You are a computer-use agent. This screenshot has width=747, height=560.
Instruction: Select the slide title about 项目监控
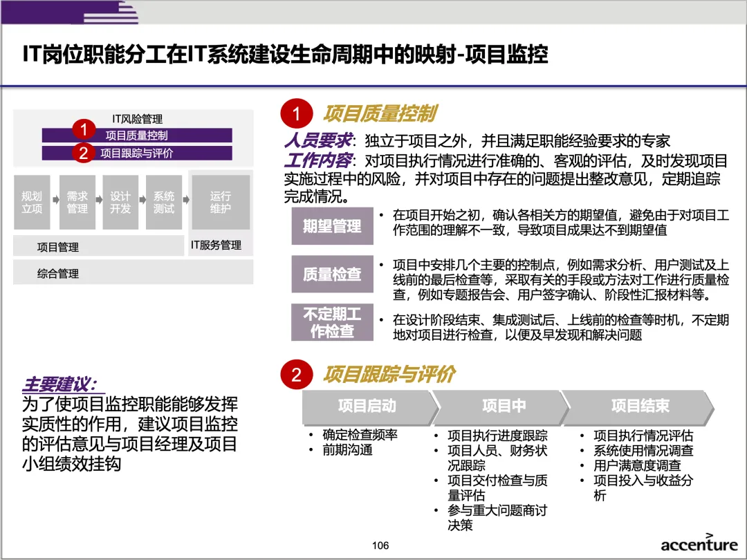pos(286,55)
